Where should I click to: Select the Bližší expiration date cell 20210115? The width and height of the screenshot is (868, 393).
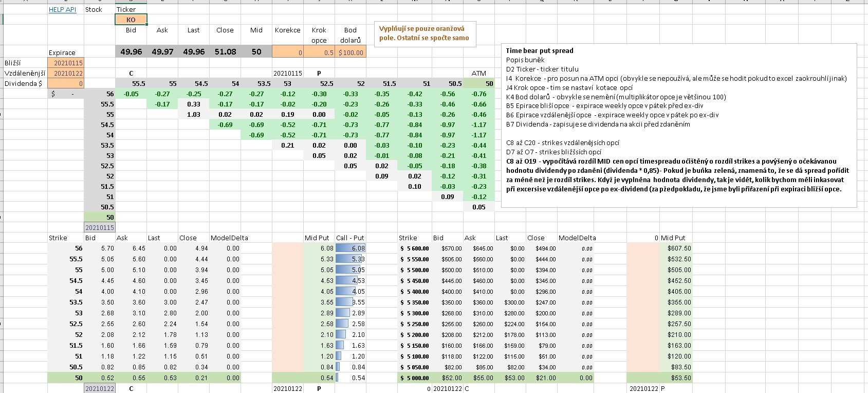coord(66,63)
